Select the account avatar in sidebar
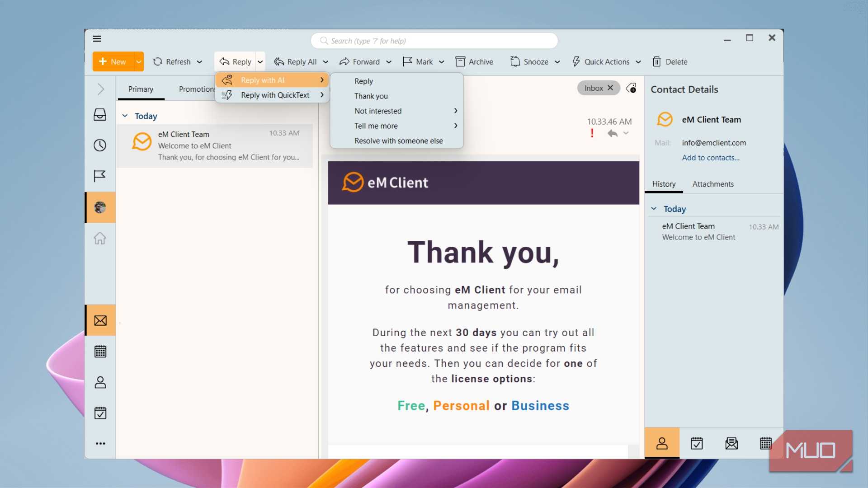This screenshot has height=488, width=868. pyautogui.click(x=100, y=207)
